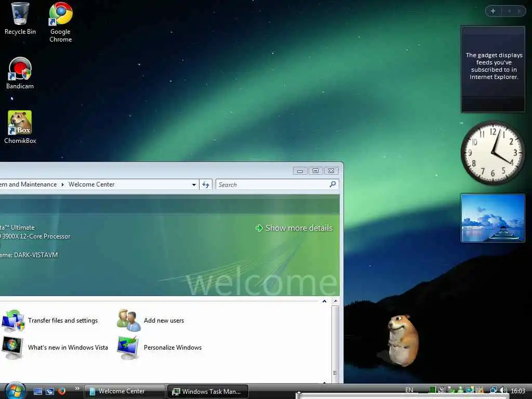Collapse the Welcome Center items section chevron
Viewport: 532px width, 399px height.
pyautogui.click(x=324, y=301)
